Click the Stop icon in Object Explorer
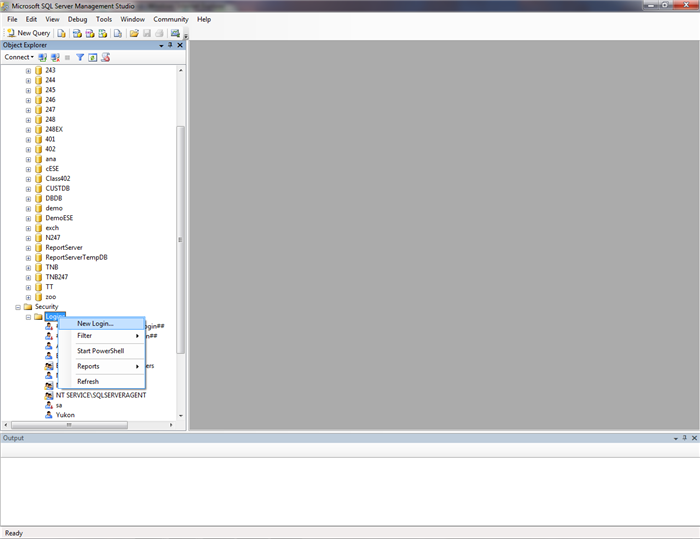This screenshot has height=539, width=700. [x=67, y=58]
